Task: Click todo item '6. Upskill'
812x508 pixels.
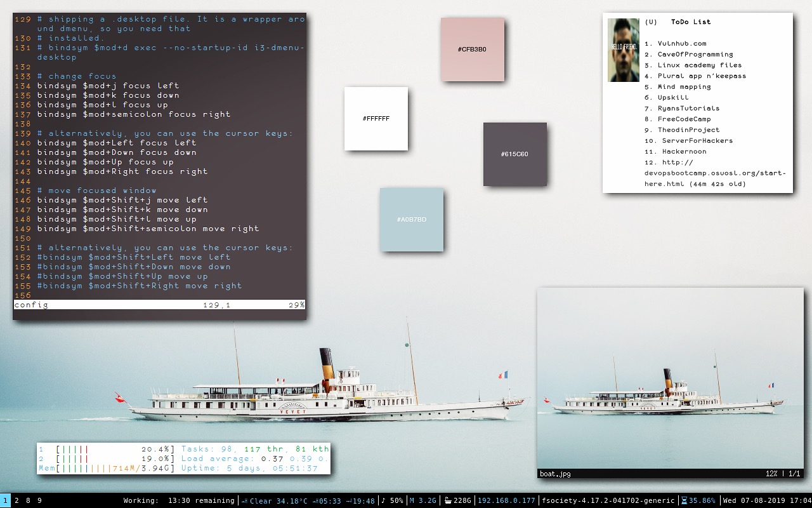Action: tap(666, 97)
